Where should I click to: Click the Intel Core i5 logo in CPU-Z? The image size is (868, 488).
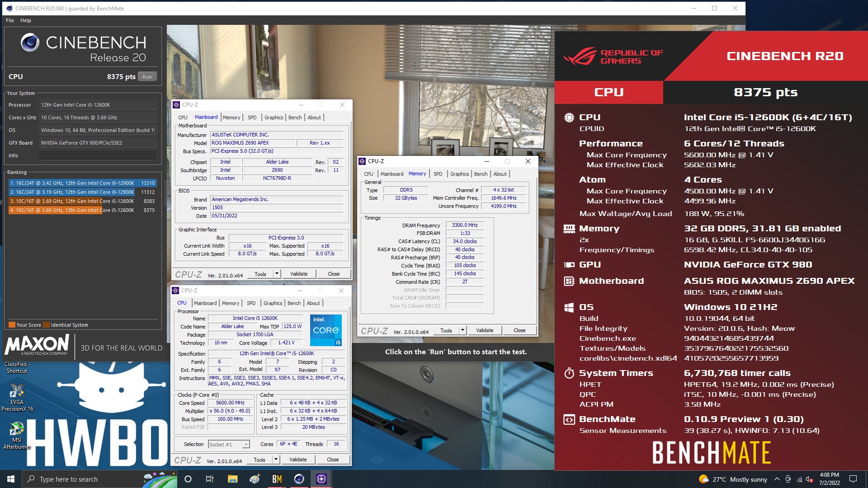click(325, 330)
